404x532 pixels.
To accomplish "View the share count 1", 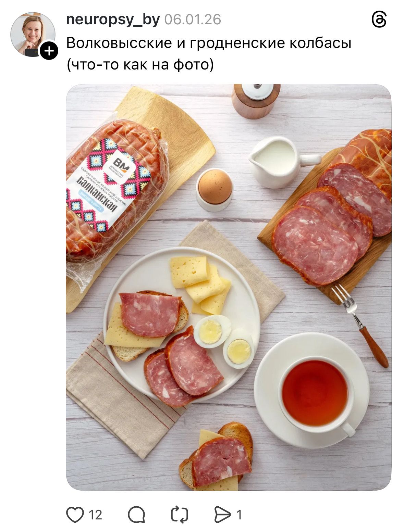I will pyautogui.click(x=239, y=515).
